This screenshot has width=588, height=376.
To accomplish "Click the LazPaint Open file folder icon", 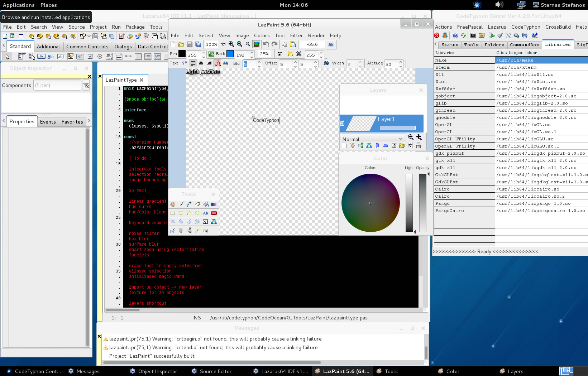I will pyautogui.click(x=181, y=44).
